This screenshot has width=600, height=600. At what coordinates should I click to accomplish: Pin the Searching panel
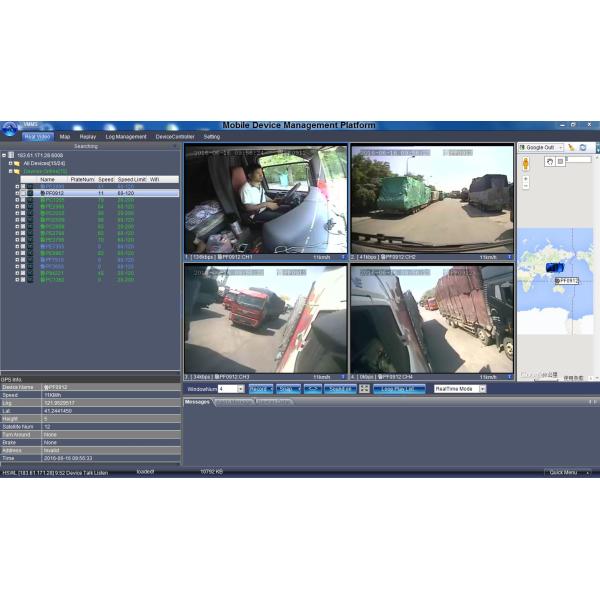pos(175,146)
